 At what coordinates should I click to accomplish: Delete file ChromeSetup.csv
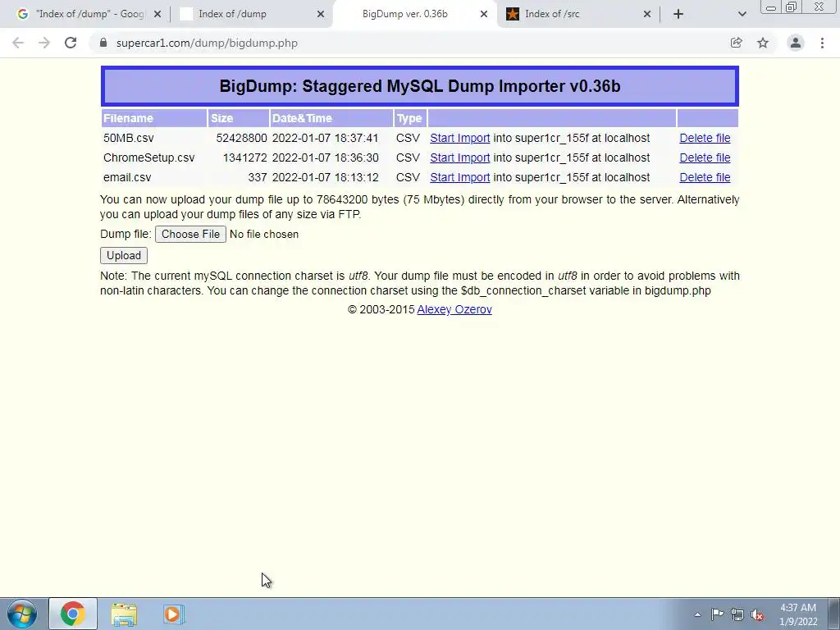pos(705,157)
